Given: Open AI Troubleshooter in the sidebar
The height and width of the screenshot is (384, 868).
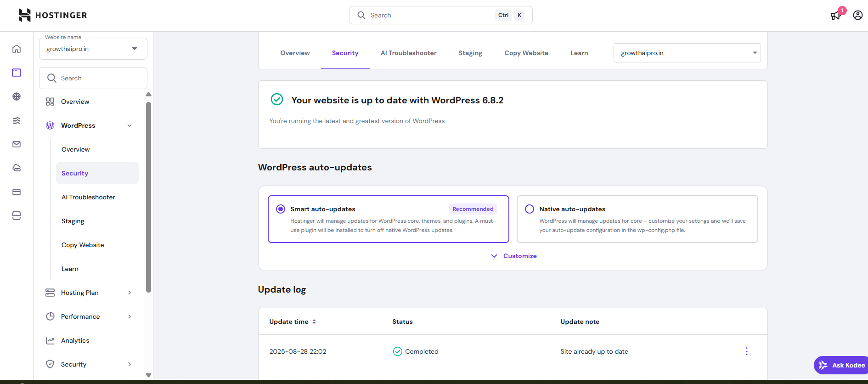Looking at the screenshot, I should [97, 197].
